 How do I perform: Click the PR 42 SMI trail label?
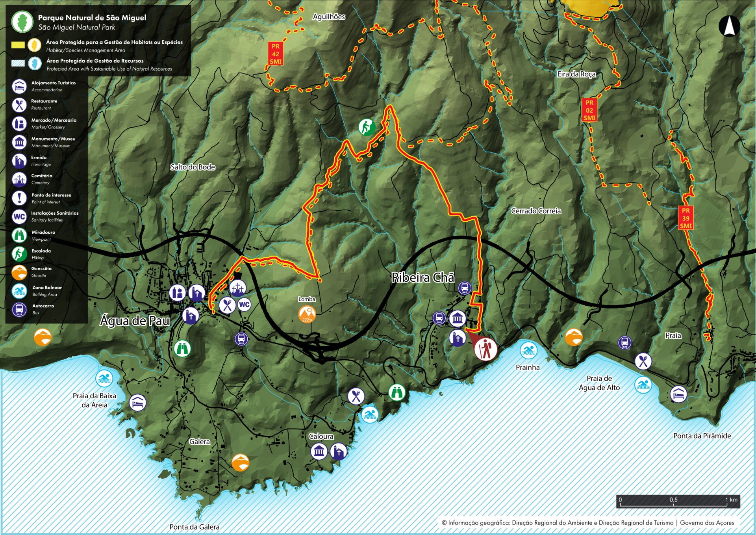click(275, 54)
